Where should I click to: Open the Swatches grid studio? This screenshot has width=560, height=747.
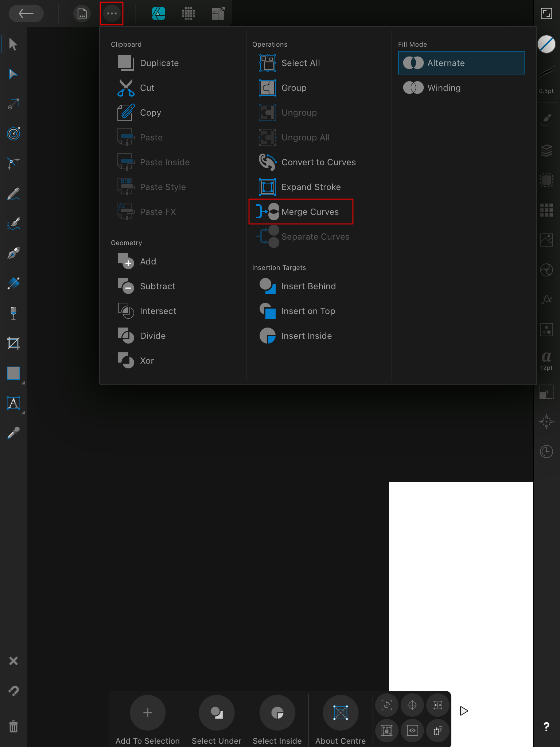[547, 210]
